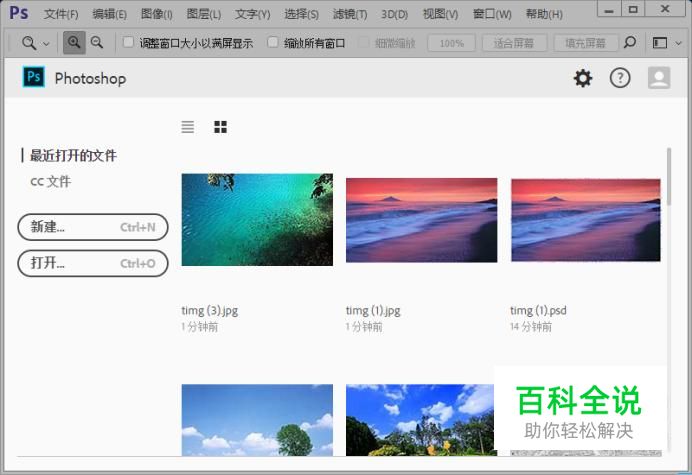Select 最近打开的文件 in sidebar
The height and width of the screenshot is (475, 692).
73,155
